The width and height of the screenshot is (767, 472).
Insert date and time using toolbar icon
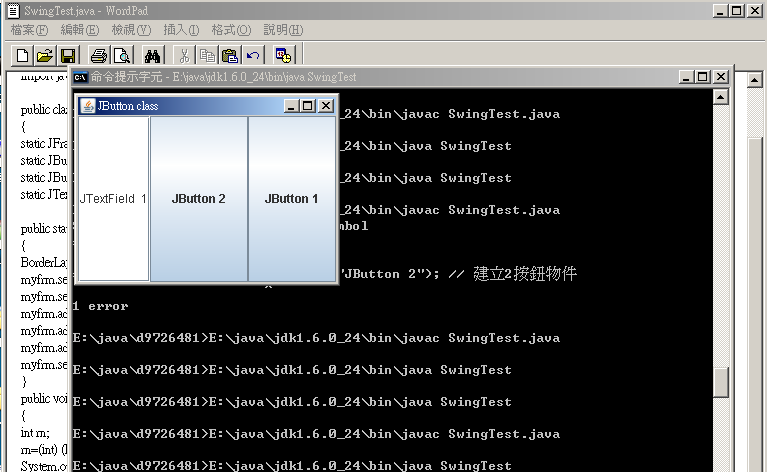[283, 55]
